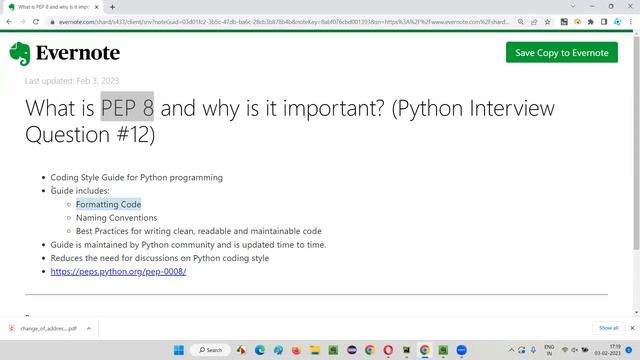Click the volume speaker tray icon

(x=575, y=350)
